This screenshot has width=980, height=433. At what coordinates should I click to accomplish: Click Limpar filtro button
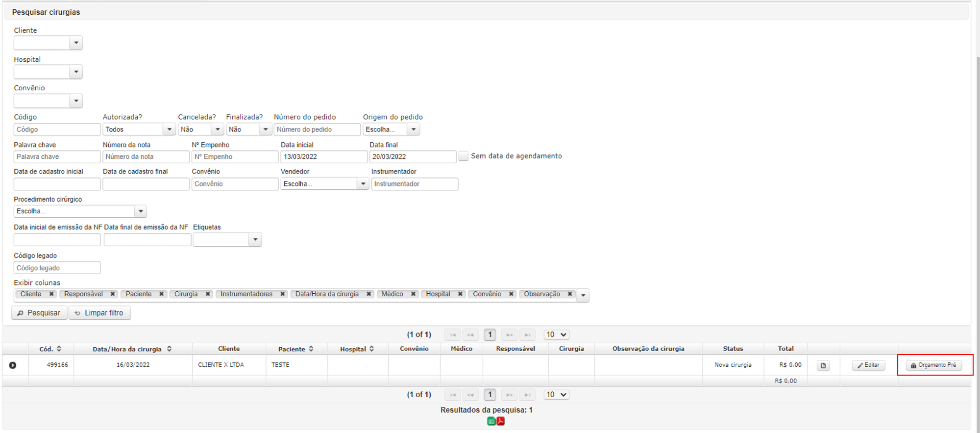[x=100, y=313]
